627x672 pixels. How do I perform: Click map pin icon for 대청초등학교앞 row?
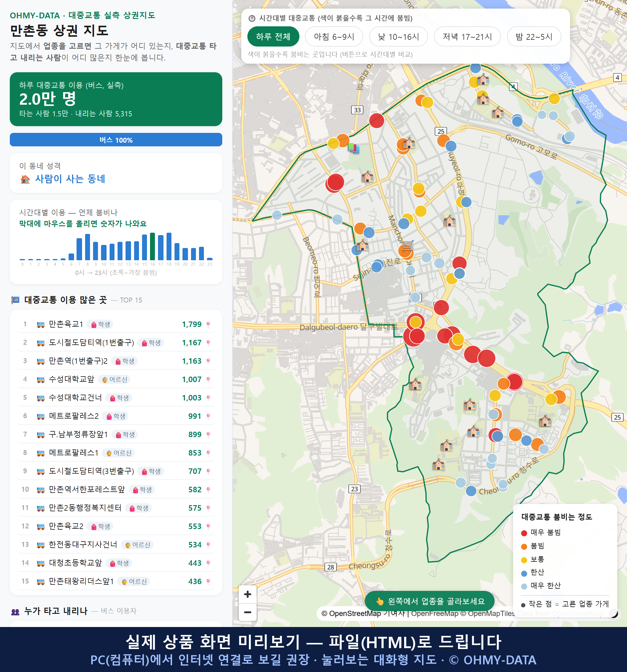208,563
